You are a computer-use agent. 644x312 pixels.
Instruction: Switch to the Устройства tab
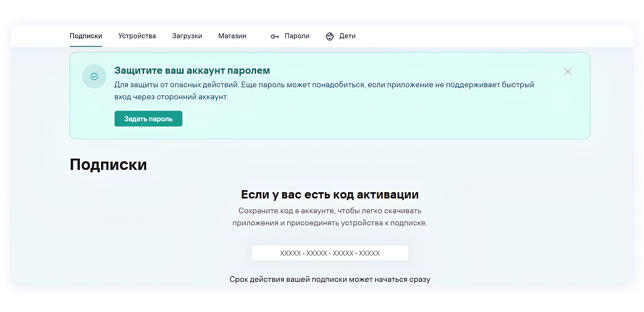[137, 36]
